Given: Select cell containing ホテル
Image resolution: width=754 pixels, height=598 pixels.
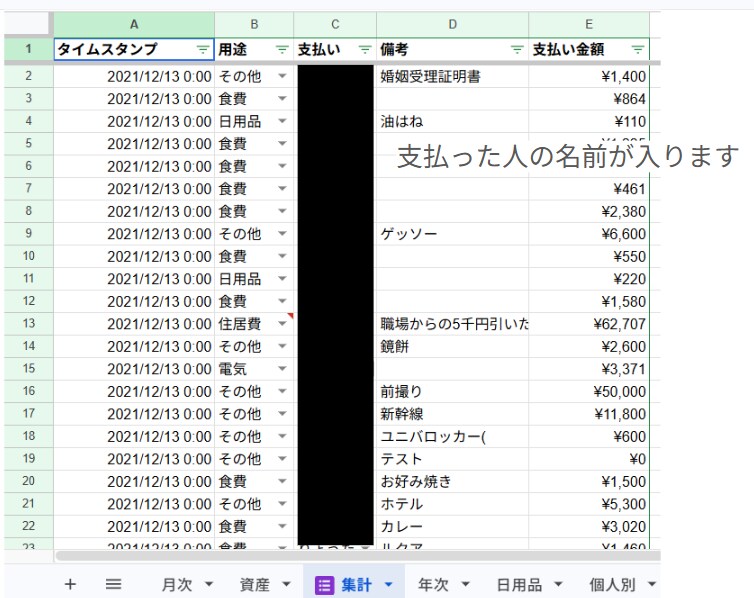Looking at the screenshot, I should tap(452, 504).
